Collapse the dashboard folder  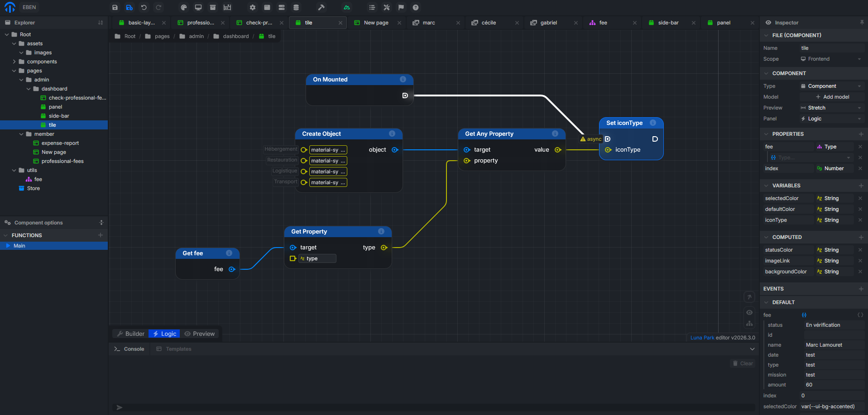click(x=29, y=89)
